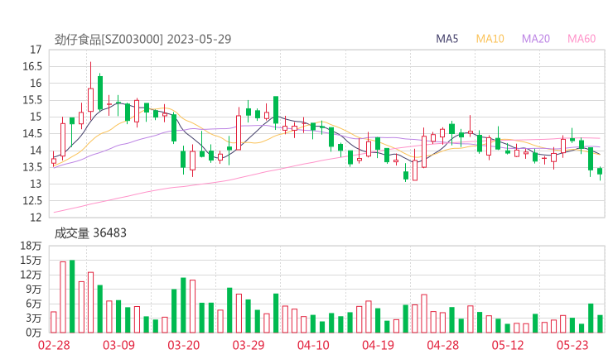This screenshot has width=613, height=364.
Task: Click the 13.5 price axis label
Action: 32,167
